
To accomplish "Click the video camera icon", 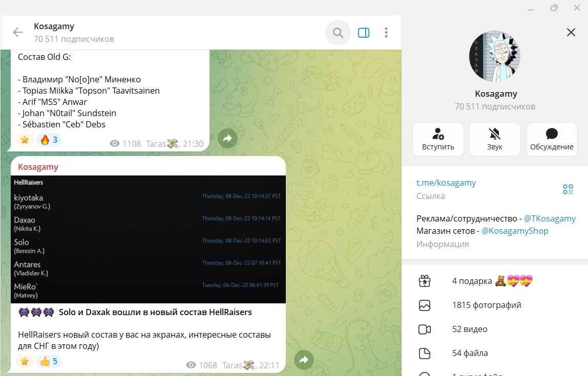I will tap(425, 329).
